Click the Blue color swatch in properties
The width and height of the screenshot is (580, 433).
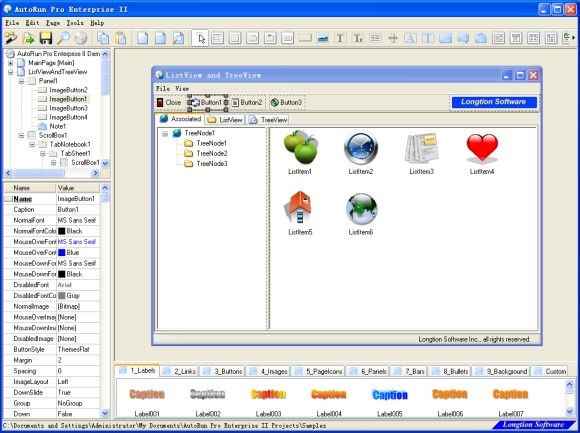(x=61, y=253)
